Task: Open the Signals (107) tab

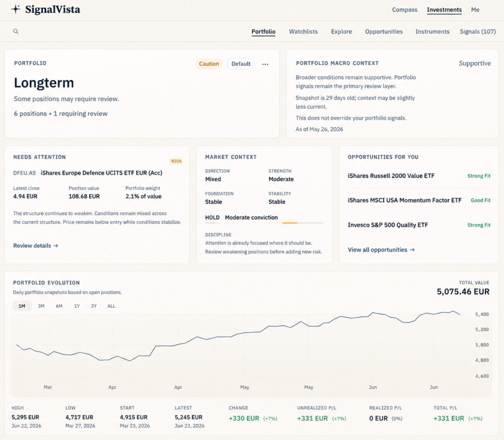Action: pyautogui.click(x=478, y=32)
